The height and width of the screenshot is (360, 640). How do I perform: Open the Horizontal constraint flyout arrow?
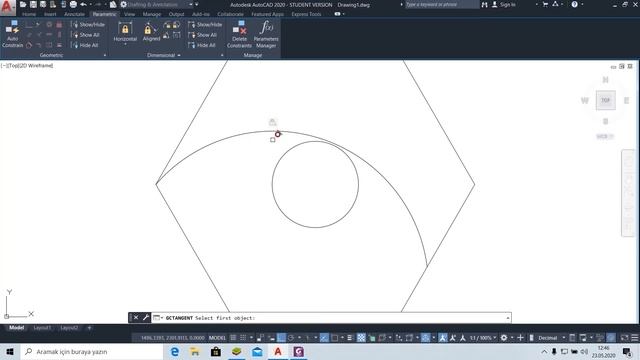click(x=125, y=44)
